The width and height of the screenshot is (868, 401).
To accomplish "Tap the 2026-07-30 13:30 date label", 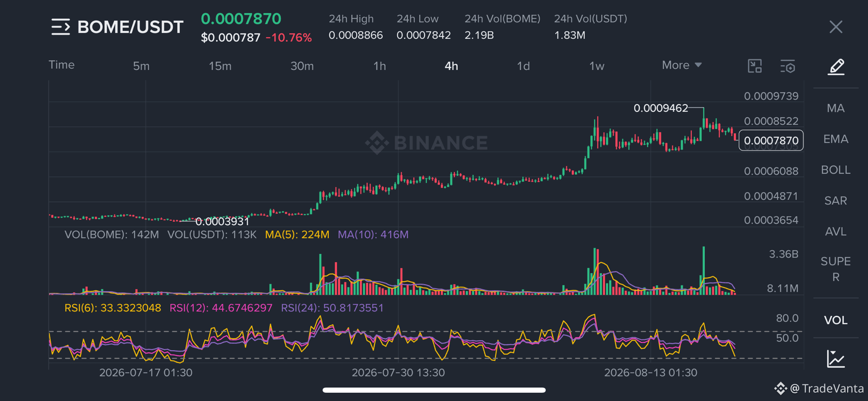I will (x=398, y=373).
